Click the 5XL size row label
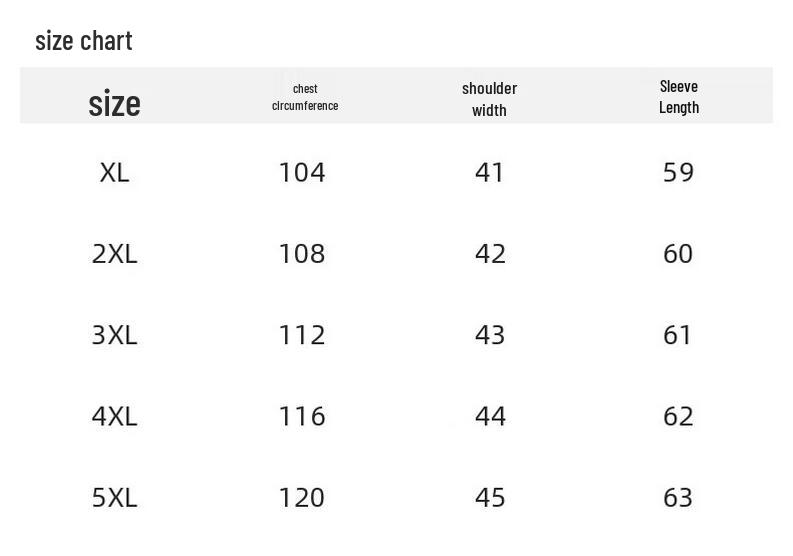The width and height of the screenshot is (793, 556). click(114, 498)
